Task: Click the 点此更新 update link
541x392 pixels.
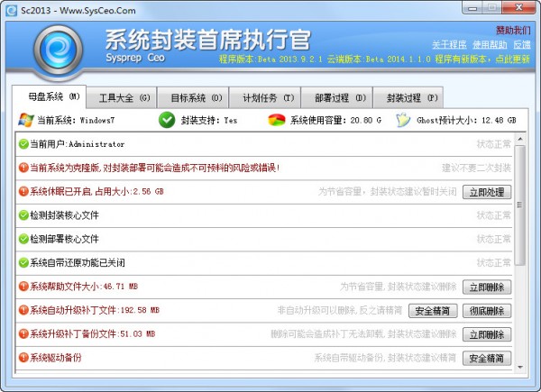Action: (x=514, y=59)
